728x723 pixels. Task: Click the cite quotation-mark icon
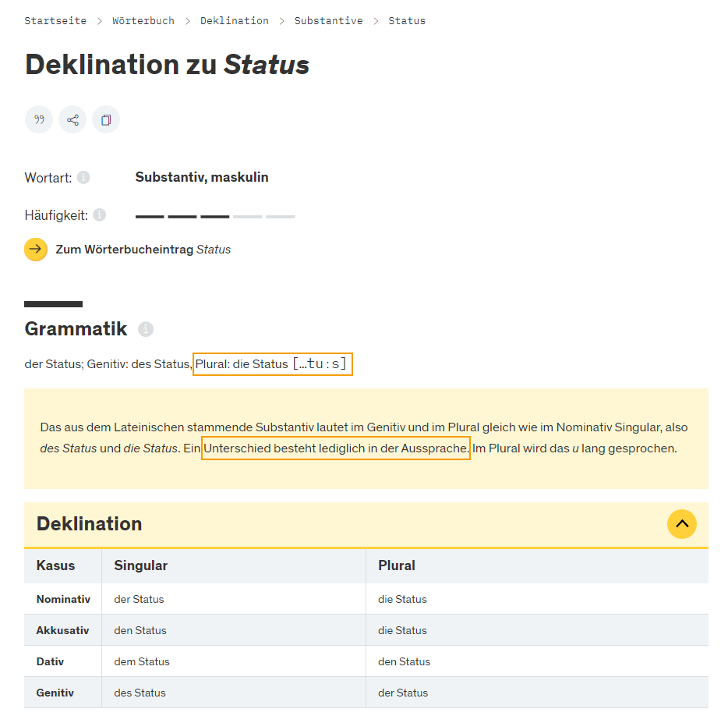coord(39,120)
